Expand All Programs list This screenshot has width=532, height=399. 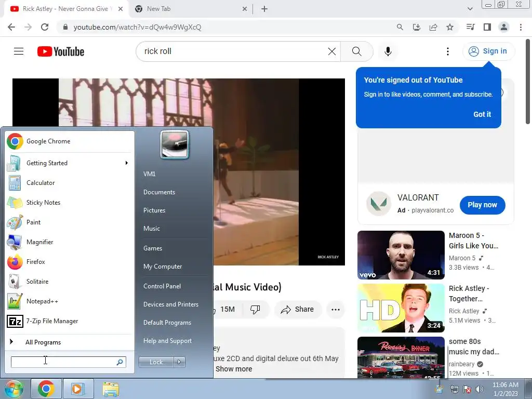(x=70, y=342)
